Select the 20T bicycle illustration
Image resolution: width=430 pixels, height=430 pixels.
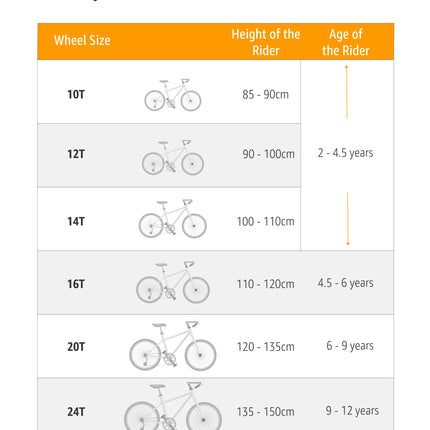tap(173, 346)
